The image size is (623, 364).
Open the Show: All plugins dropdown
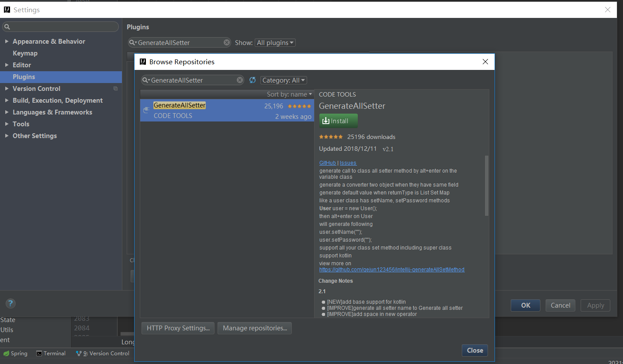[275, 43]
